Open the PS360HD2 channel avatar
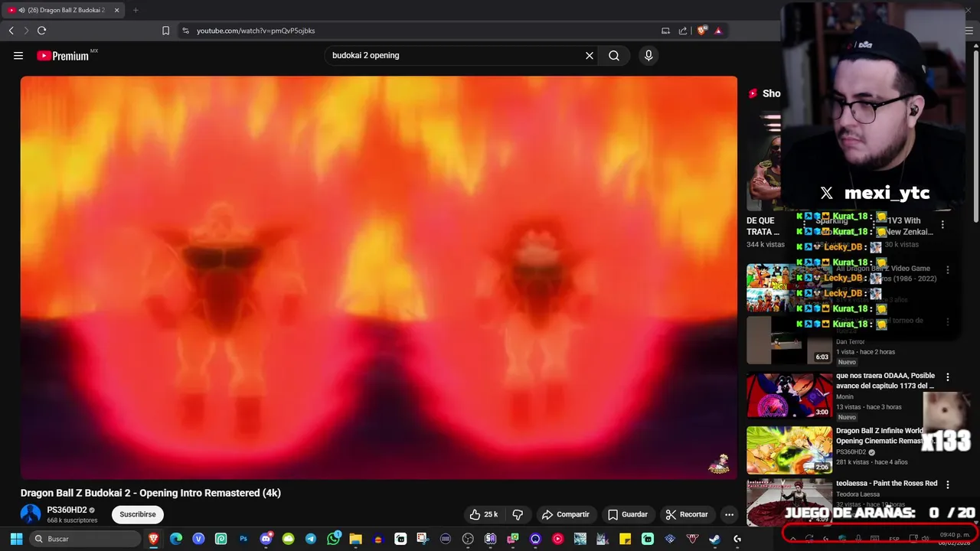This screenshot has height=551, width=980. [x=31, y=514]
